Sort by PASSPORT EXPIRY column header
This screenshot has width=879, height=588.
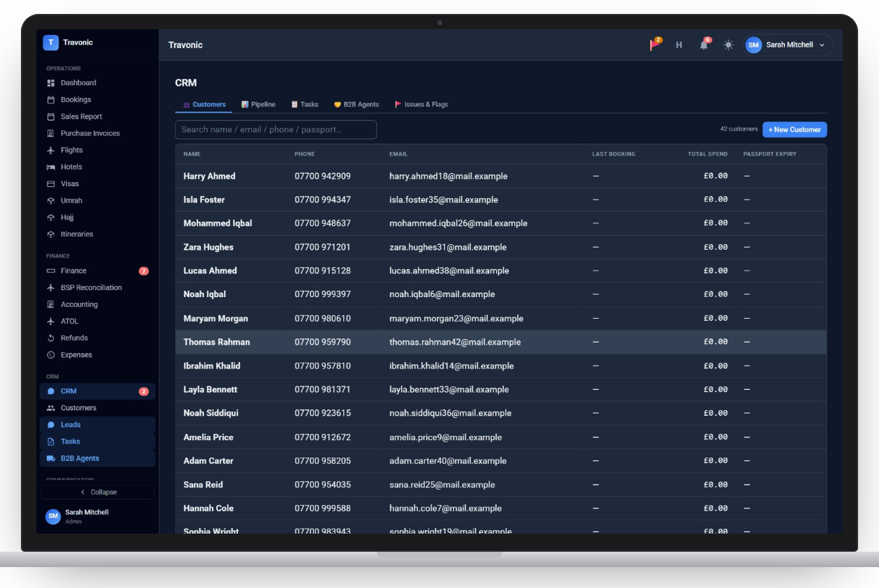click(x=769, y=154)
